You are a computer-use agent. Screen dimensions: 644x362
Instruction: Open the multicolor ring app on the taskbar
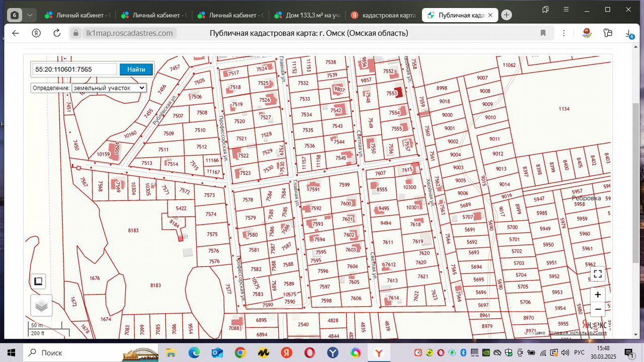pos(356,352)
